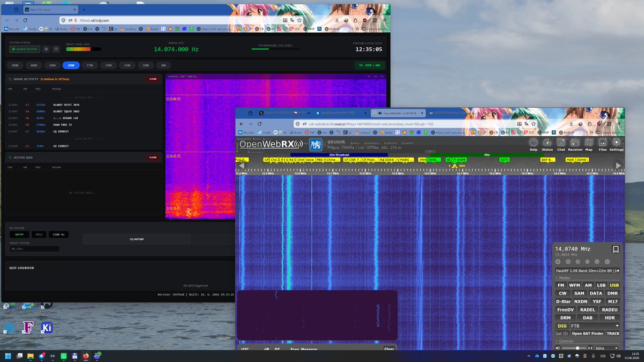Viewport: 644px width, 362px height.
Task: Switch to WFM mode
Action: coord(575,285)
